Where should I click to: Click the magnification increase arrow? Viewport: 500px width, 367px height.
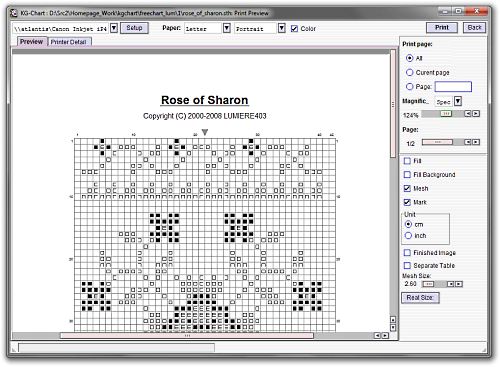pyautogui.click(x=476, y=114)
